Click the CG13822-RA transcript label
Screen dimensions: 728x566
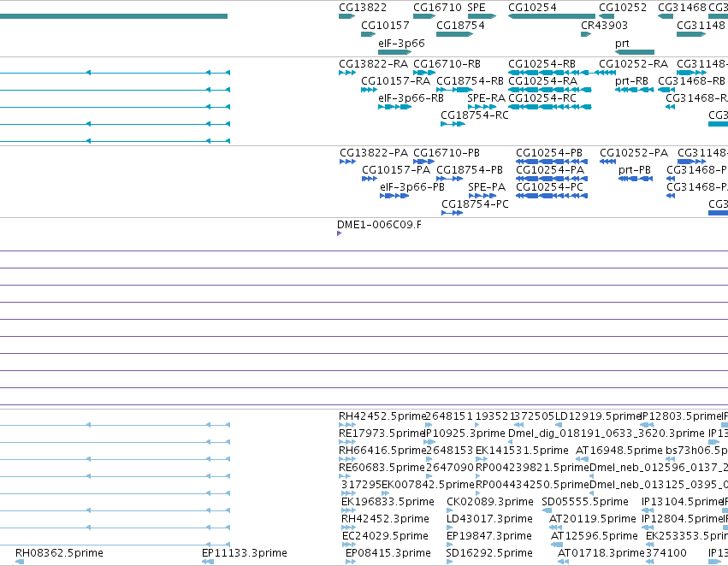(x=374, y=63)
